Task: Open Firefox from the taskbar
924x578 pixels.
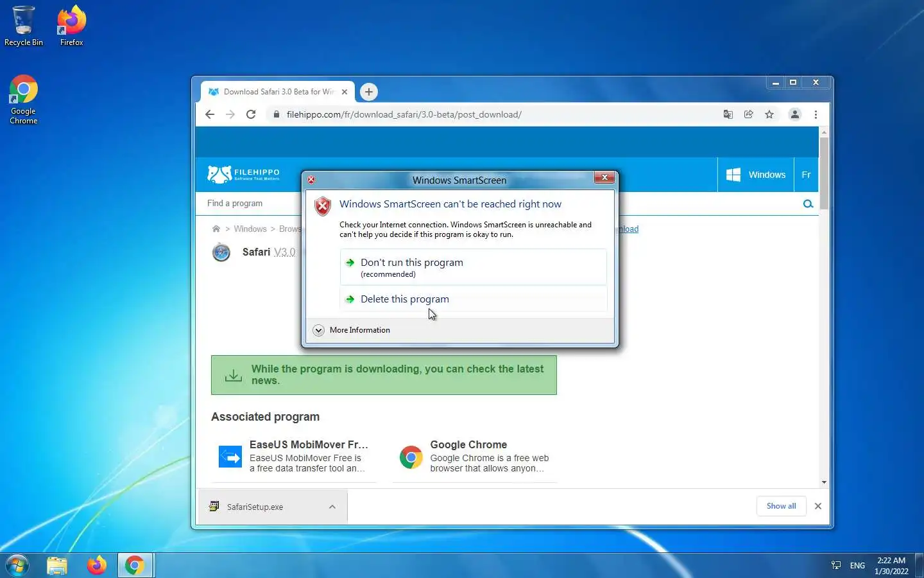Action: [x=97, y=565]
